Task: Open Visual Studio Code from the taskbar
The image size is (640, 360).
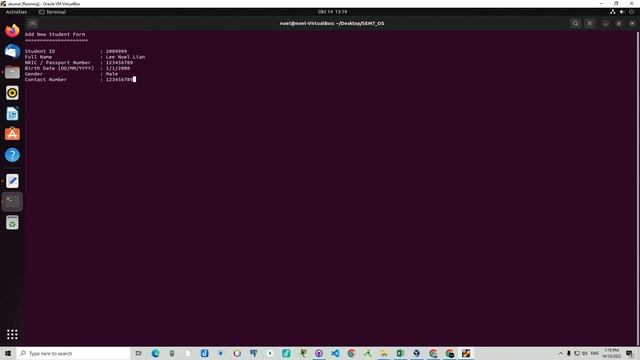Action: [x=335, y=353]
